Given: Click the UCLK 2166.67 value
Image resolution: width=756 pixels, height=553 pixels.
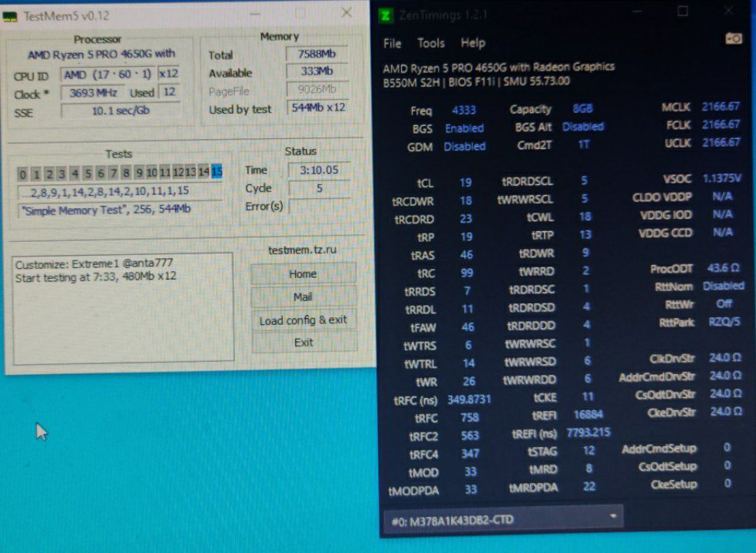Looking at the screenshot, I should [721, 142].
